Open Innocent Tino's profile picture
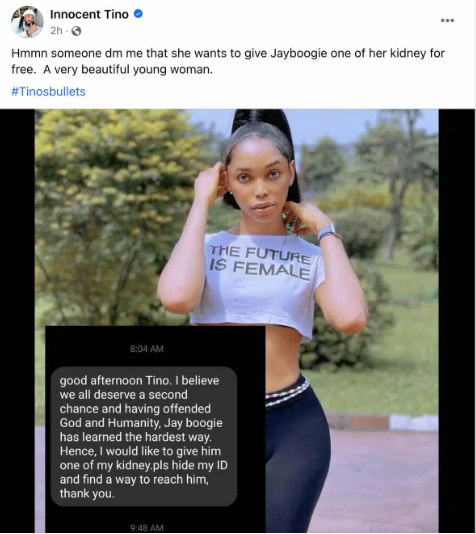Image resolution: width=476 pixels, height=534 pixels. tap(27, 22)
